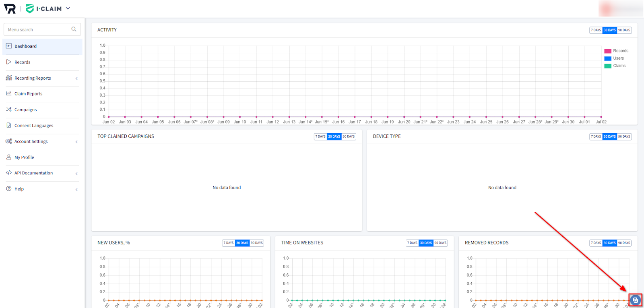Set Activity chart to 7 days
Image resolution: width=644 pixels, height=308 pixels.
tap(596, 30)
